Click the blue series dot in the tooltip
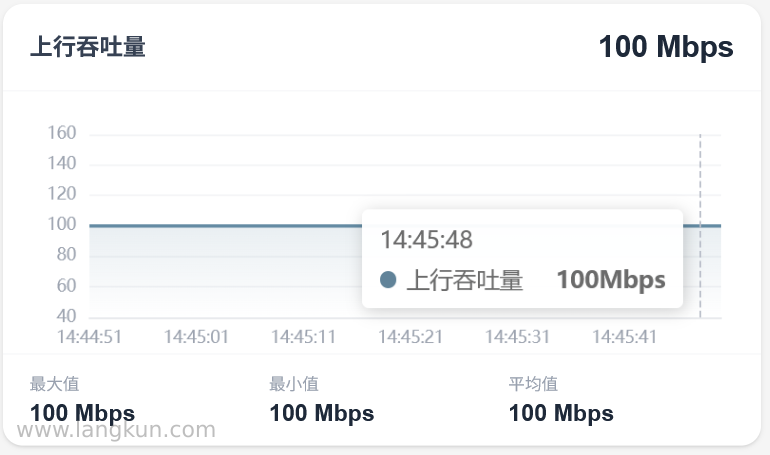770x455 pixels. click(x=388, y=280)
